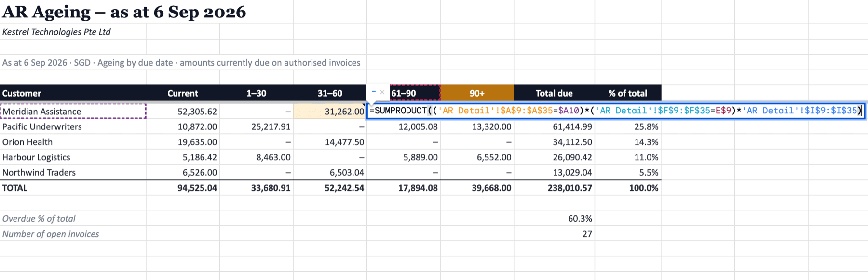Click the Pacific Underwriters customer cell

73,126
